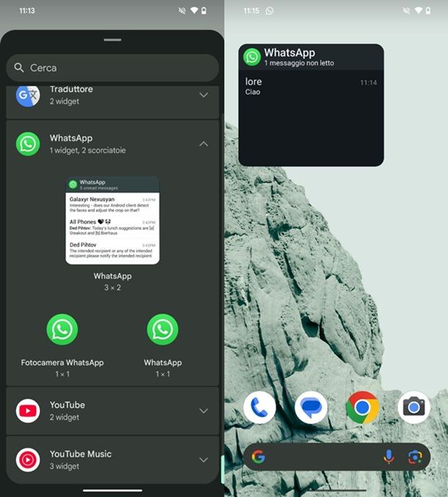Tap WhatsApp notification icon in status bar

(x=270, y=11)
